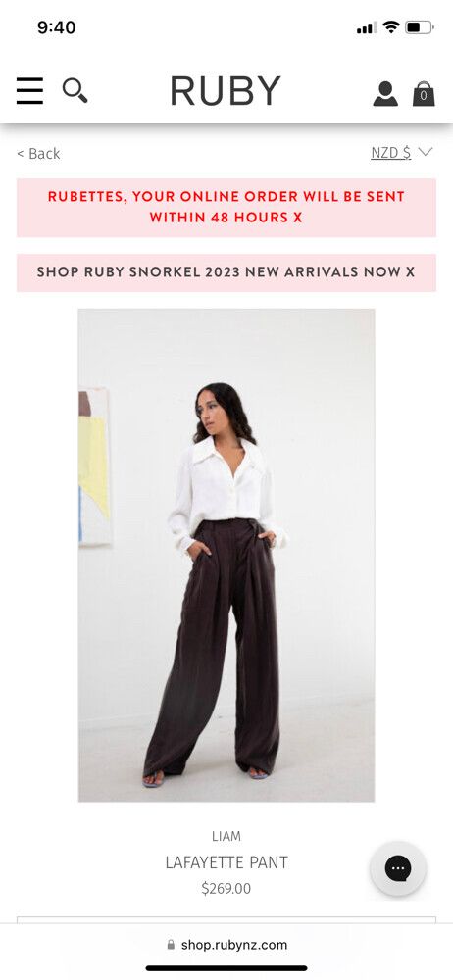Tap the magnifying glass search icon
This screenshot has height=980, width=453.
point(75,91)
